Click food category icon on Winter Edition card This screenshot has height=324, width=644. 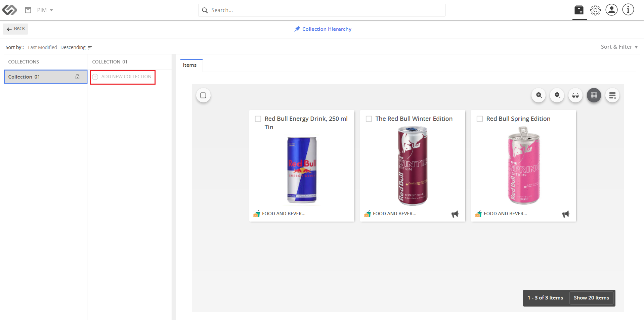(368, 214)
